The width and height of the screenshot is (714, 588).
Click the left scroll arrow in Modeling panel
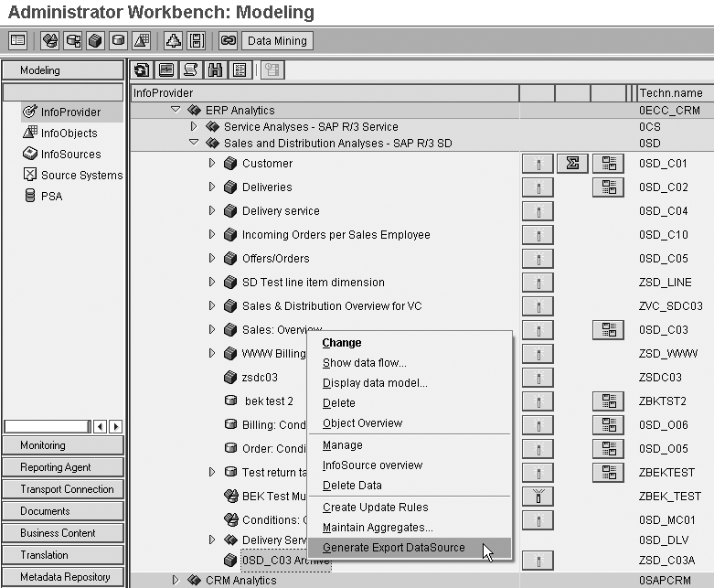pyautogui.click(x=101, y=426)
